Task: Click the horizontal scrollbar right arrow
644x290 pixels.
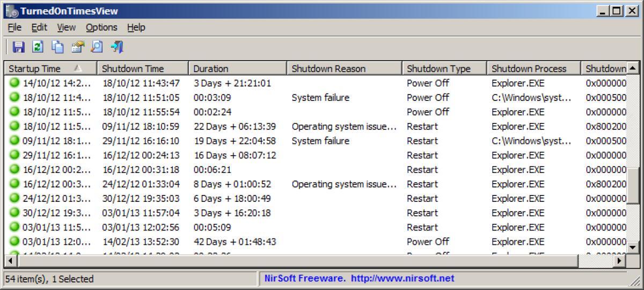Action: point(620,261)
